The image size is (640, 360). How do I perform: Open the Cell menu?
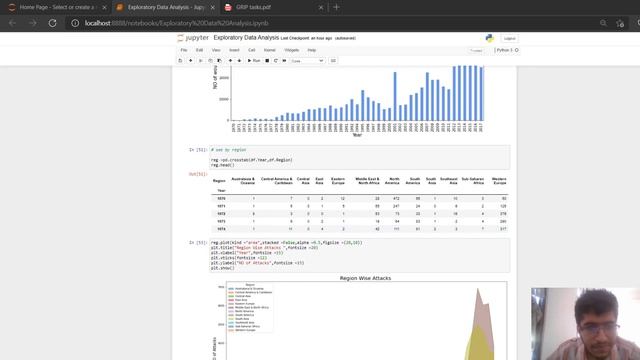[251, 50]
